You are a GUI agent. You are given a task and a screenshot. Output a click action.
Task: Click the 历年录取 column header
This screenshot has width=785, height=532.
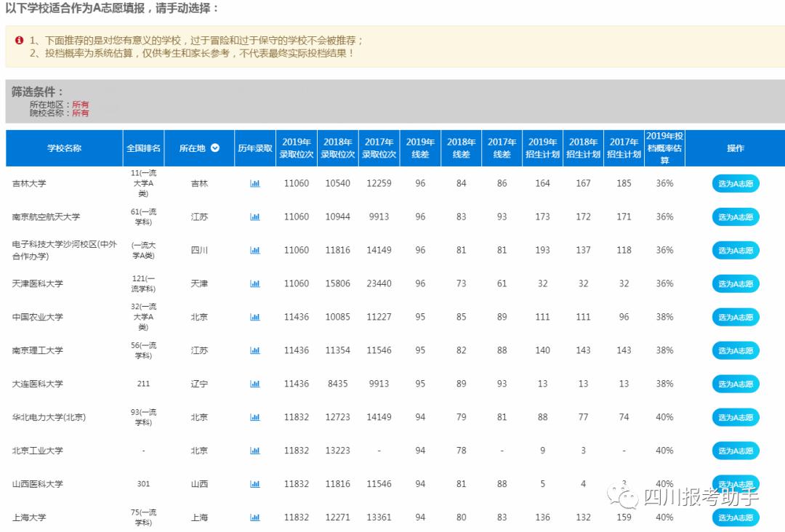255,148
